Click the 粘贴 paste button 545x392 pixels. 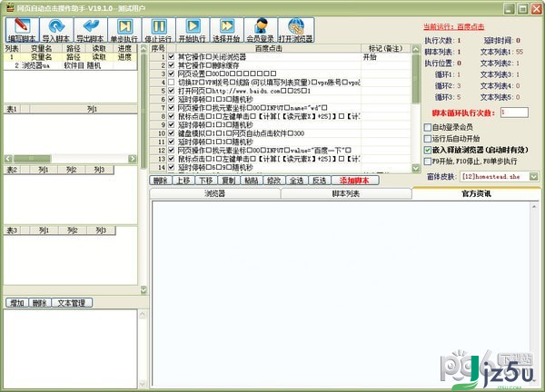251,181
